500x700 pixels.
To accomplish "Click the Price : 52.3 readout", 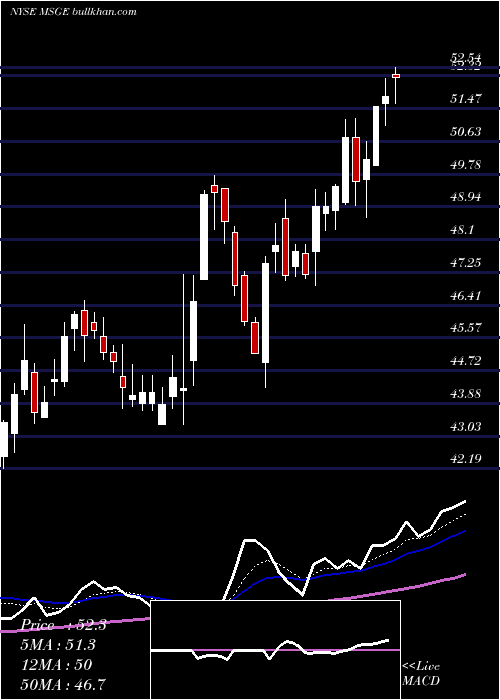I will point(63,625).
